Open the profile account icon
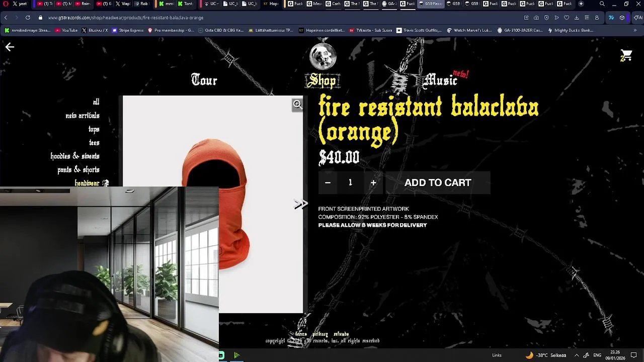Viewport: 644px width, 362px height. point(597,18)
